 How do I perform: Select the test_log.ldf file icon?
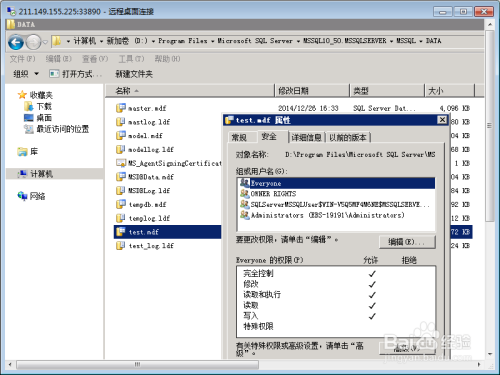pos(121,246)
